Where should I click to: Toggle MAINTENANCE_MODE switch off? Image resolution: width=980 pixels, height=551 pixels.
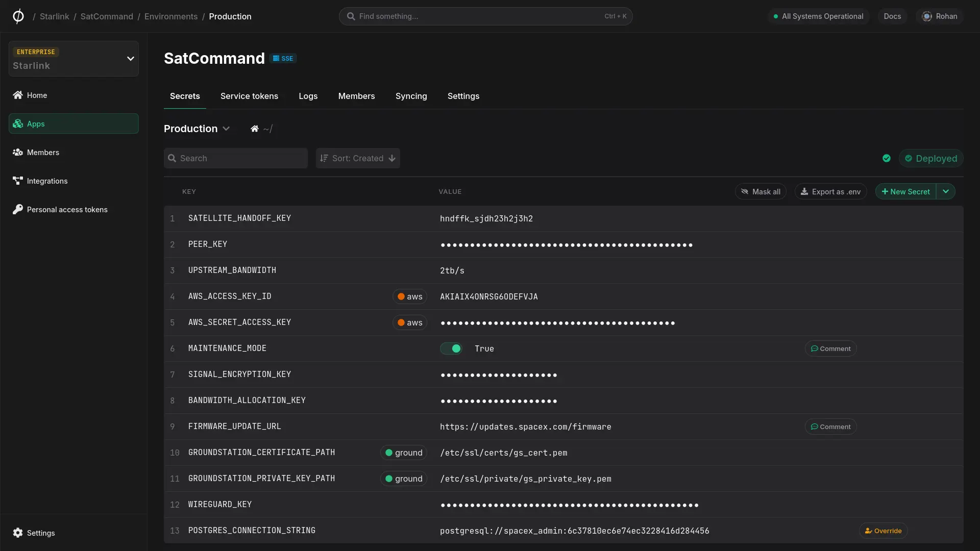[x=451, y=348]
